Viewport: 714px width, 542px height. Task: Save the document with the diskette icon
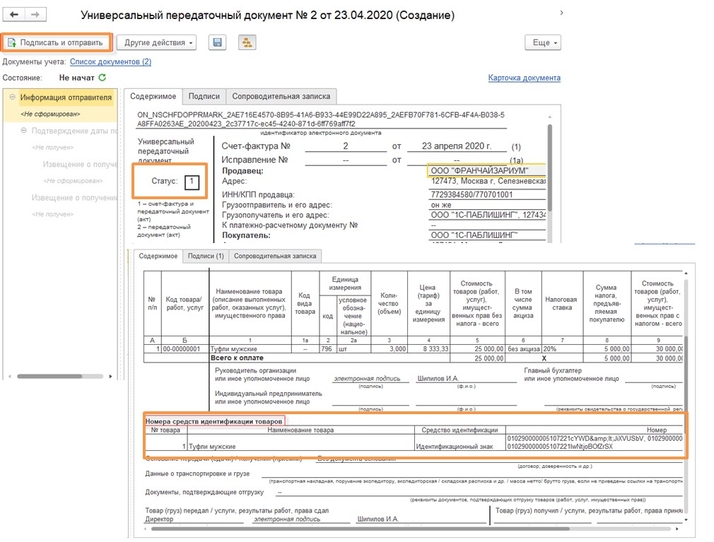point(217,43)
